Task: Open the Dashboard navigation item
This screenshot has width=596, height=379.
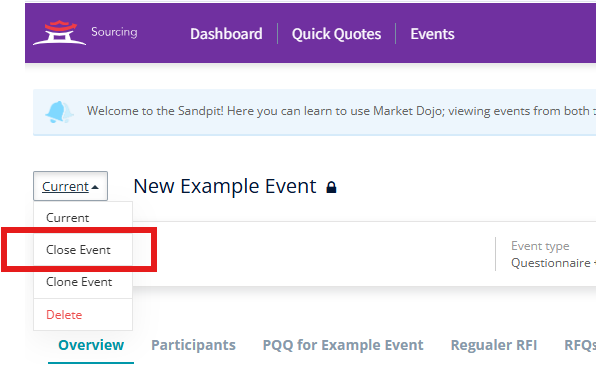Action: pos(226,34)
